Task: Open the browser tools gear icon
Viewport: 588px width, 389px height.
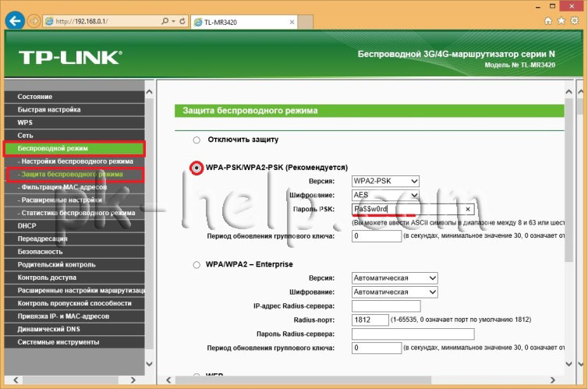Action: (576, 21)
